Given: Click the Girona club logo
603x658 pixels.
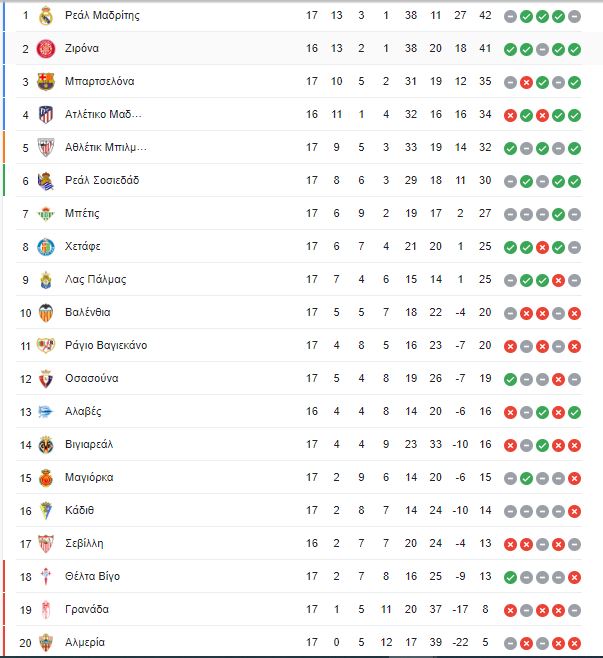Looking at the screenshot, I should point(46,49).
